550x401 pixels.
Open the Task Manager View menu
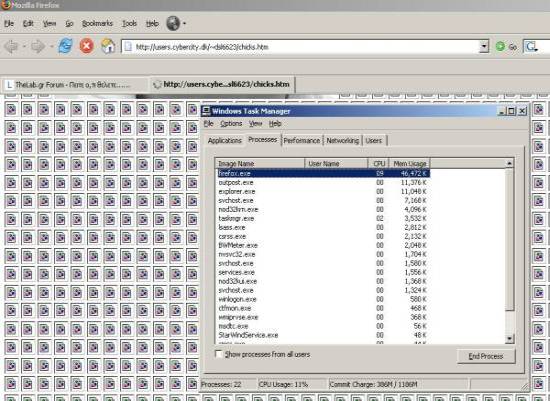256,123
